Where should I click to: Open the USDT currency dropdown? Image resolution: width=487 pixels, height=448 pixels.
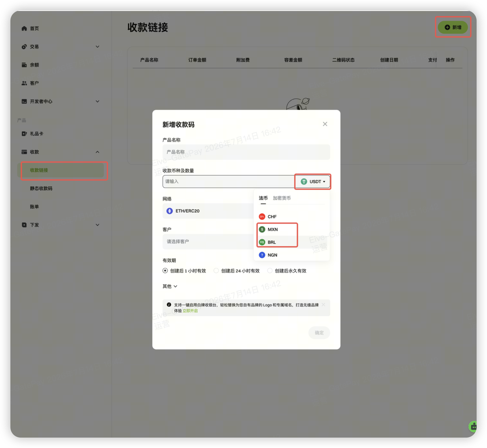313,182
